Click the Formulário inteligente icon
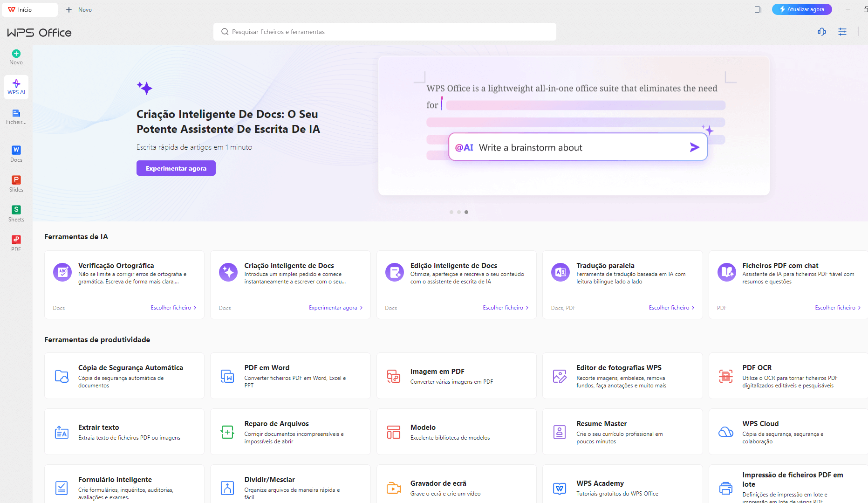Screen dimensions: 868x503 [x=62, y=488]
